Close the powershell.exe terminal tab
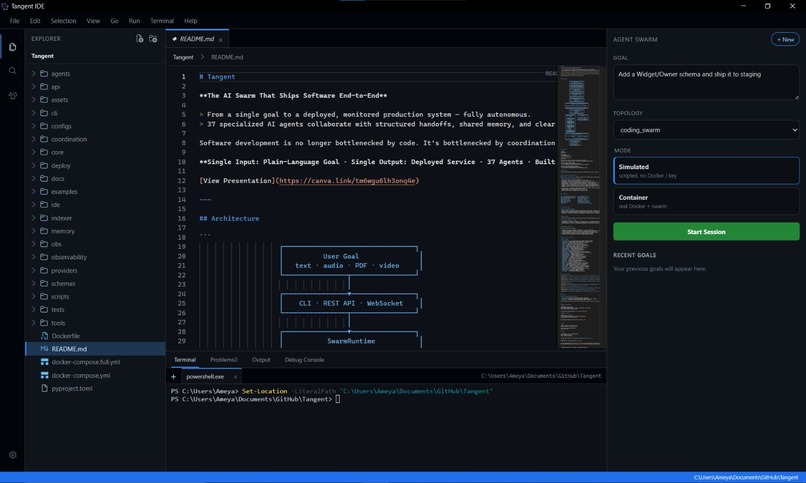The height and width of the screenshot is (483, 806). (235, 377)
